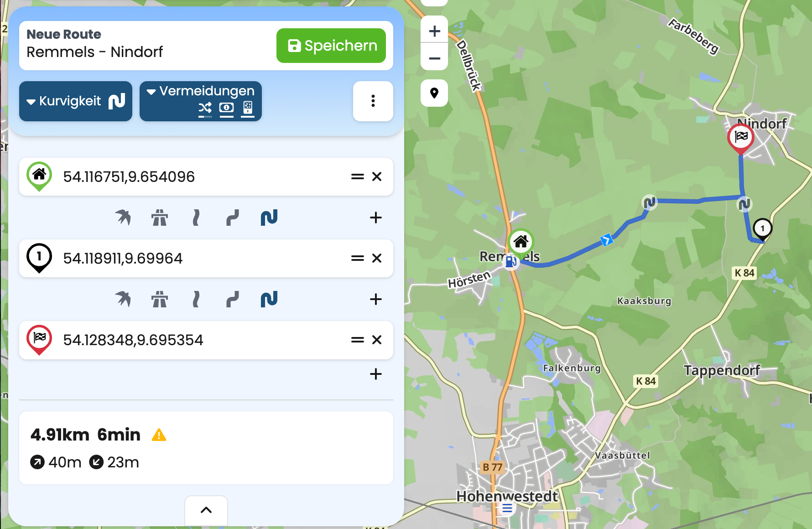Click the green Speichern save button
The height and width of the screenshot is (529, 812).
[x=331, y=46]
